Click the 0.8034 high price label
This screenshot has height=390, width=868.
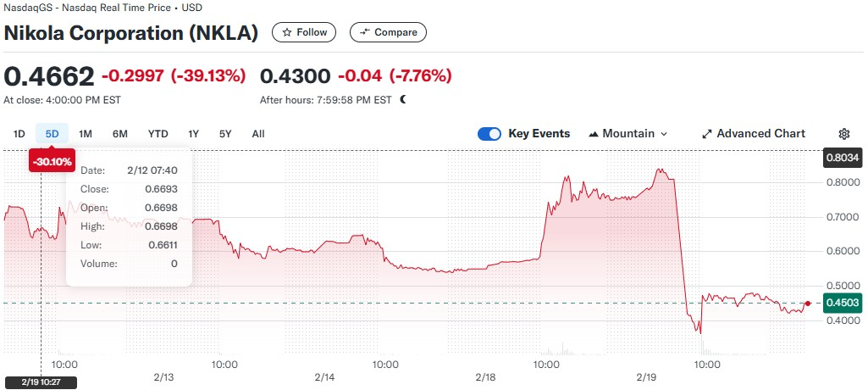coord(842,158)
